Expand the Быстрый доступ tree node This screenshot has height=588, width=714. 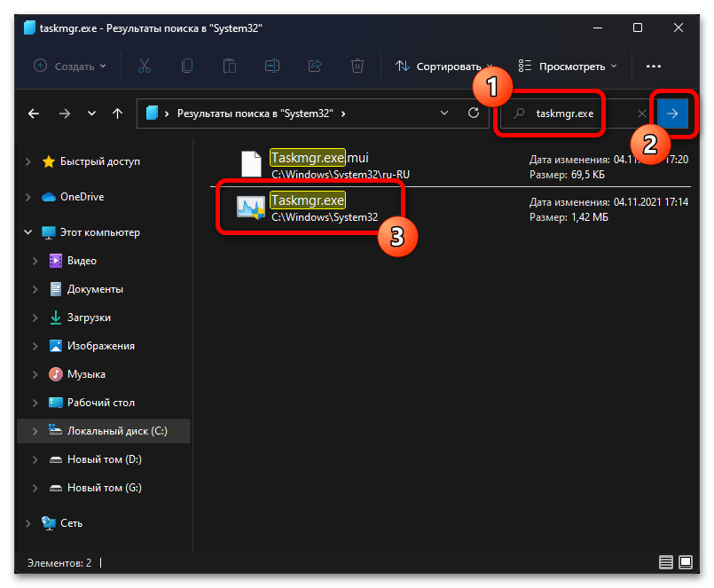[28, 161]
